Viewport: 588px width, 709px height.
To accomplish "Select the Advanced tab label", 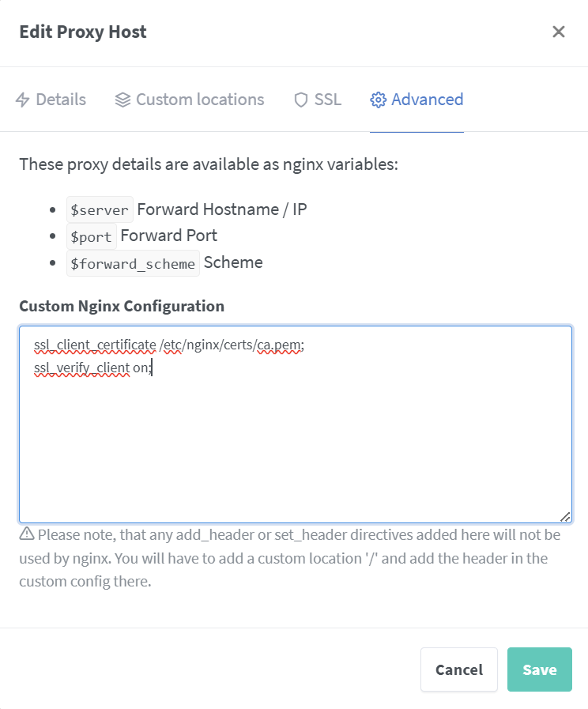I will coord(427,100).
